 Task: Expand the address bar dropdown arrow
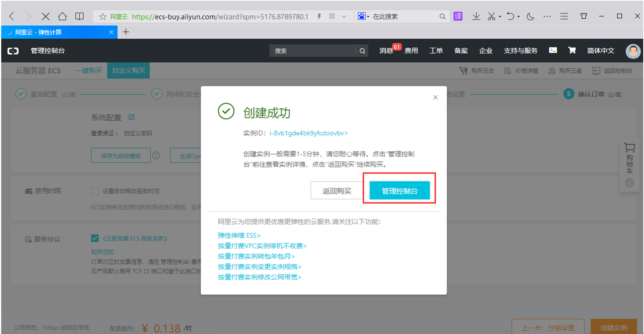(344, 17)
